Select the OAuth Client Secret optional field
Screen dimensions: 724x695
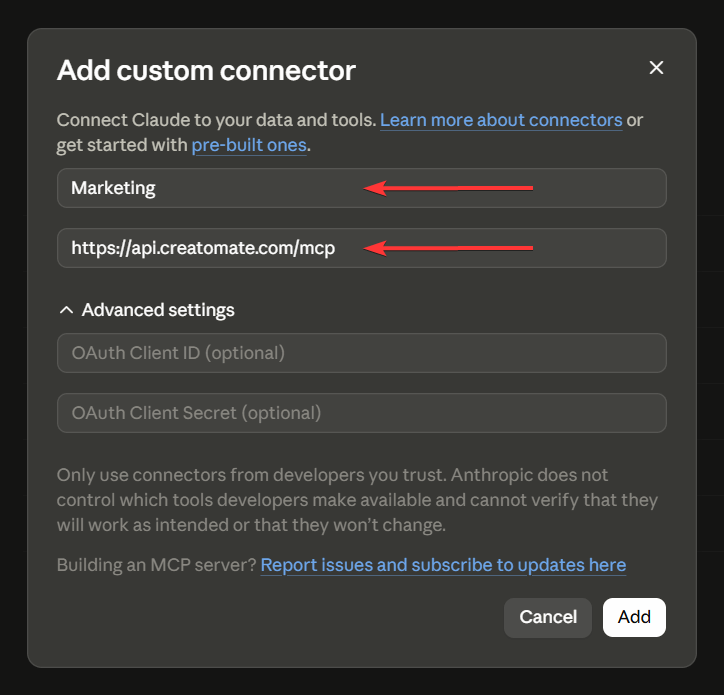tap(362, 413)
